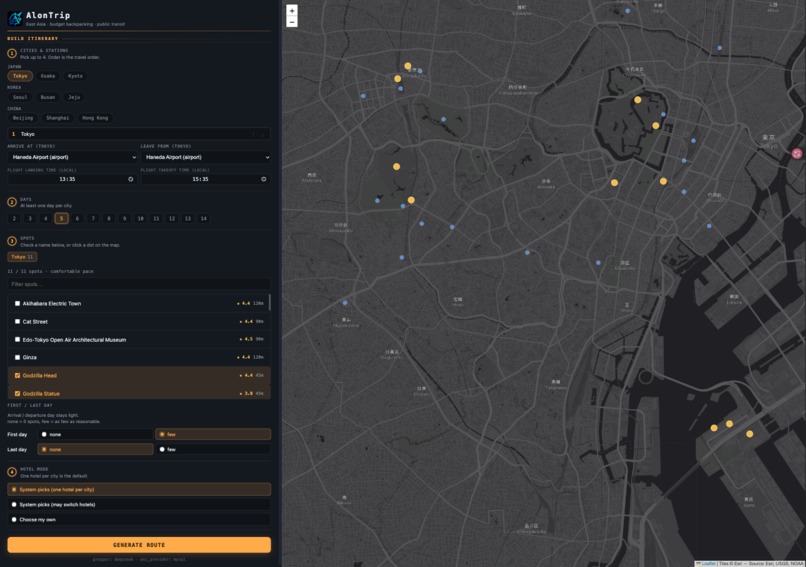The image size is (806, 567).
Task: Zoom in the map with plus button
Action: point(291,10)
